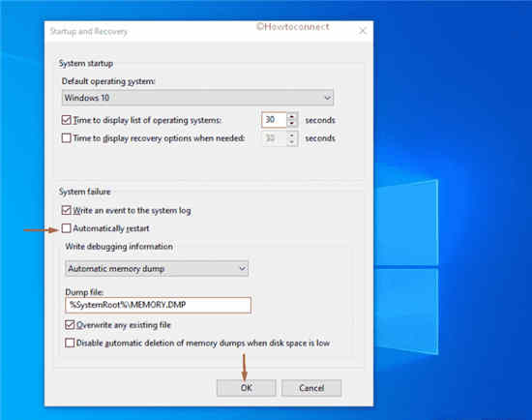This screenshot has height=420, width=532.
Task: Enable Disable automatic deletion of memory dumps
Action: pyautogui.click(x=70, y=343)
